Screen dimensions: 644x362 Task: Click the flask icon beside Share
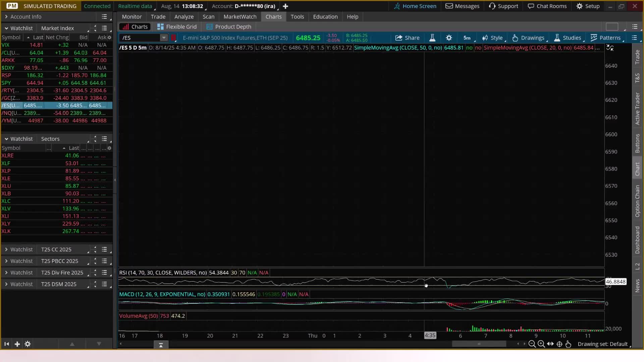pyautogui.click(x=432, y=38)
